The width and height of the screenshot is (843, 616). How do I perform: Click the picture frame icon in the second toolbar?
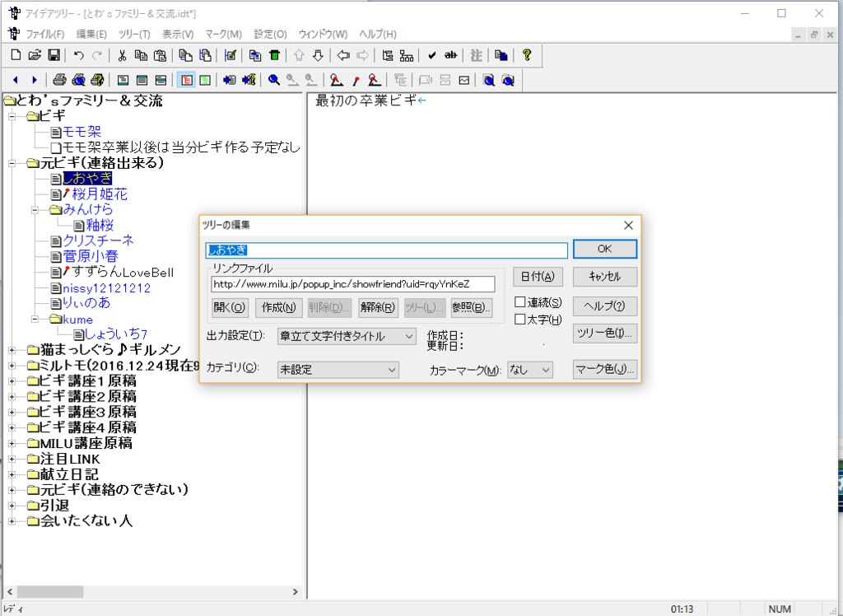464,80
